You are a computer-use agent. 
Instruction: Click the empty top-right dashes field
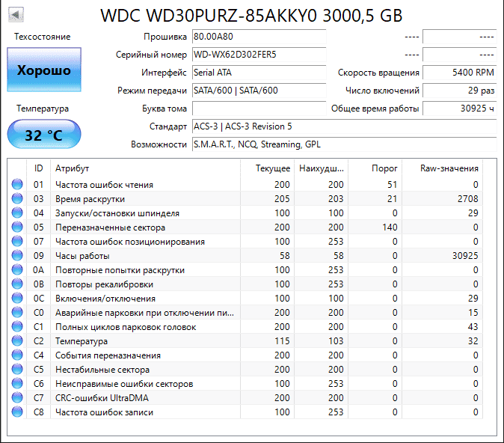(460, 37)
